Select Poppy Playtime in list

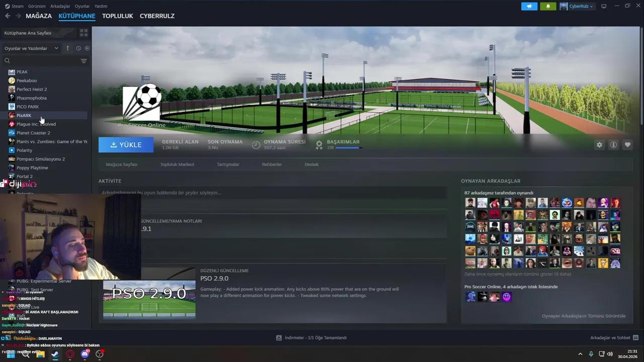click(x=32, y=168)
